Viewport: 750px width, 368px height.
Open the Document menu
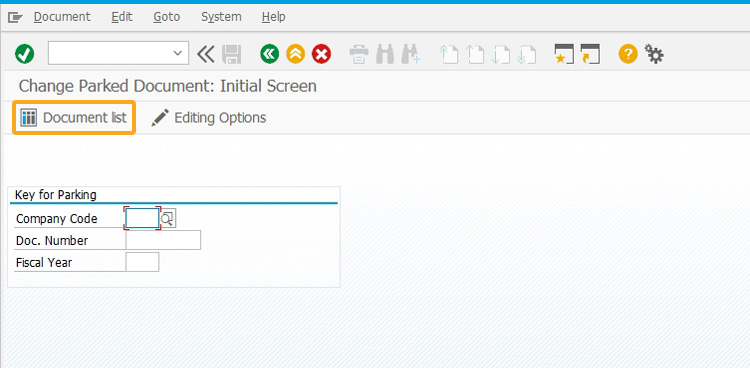point(62,17)
